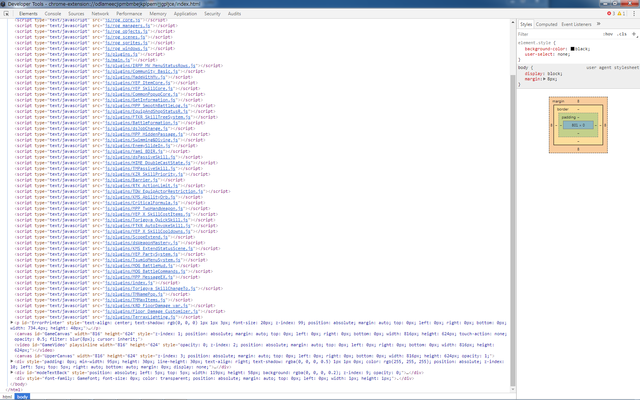Open the js/rpg_scenes.js script link

point(125,37)
